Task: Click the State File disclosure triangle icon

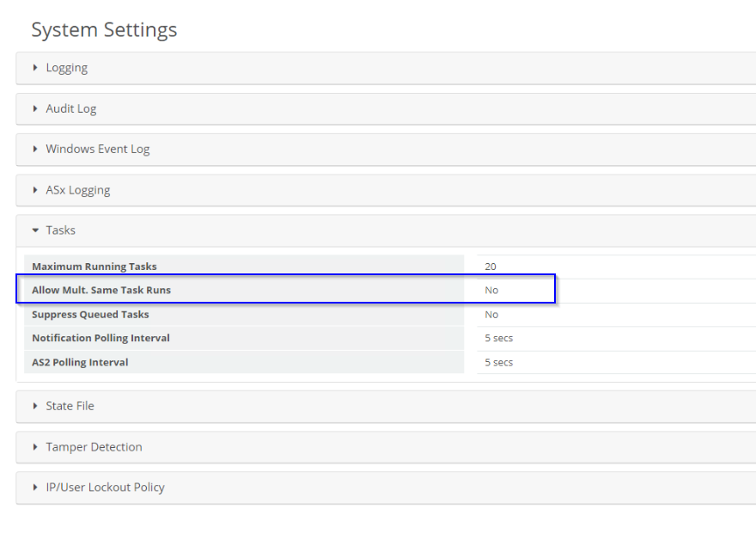Action: pyautogui.click(x=34, y=406)
